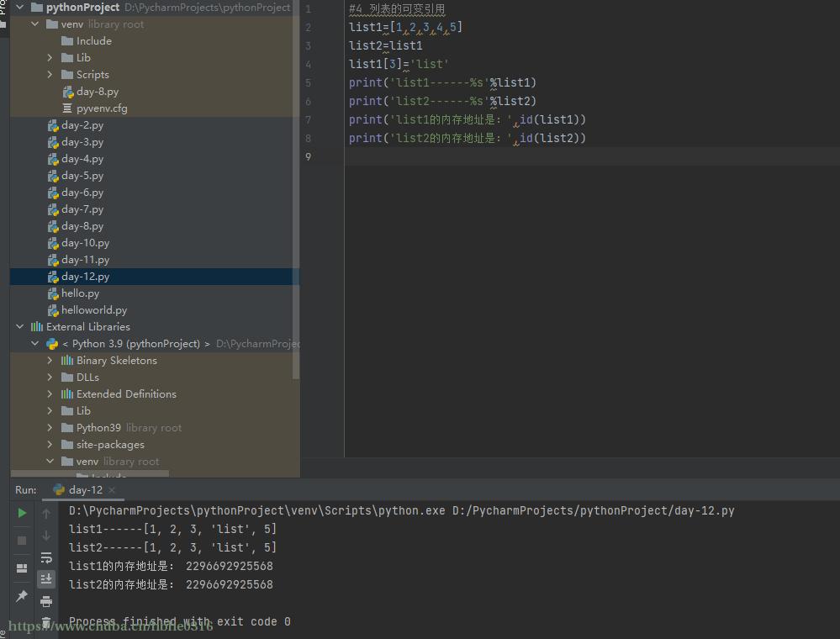840x639 pixels.
Task: Pin the day-12 Run tab
Action: coord(22,595)
